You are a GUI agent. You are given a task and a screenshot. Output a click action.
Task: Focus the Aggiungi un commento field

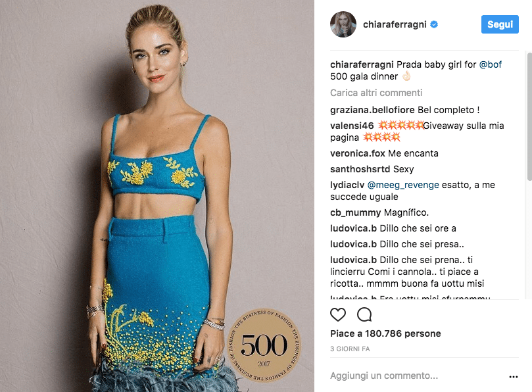tap(418, 376)
